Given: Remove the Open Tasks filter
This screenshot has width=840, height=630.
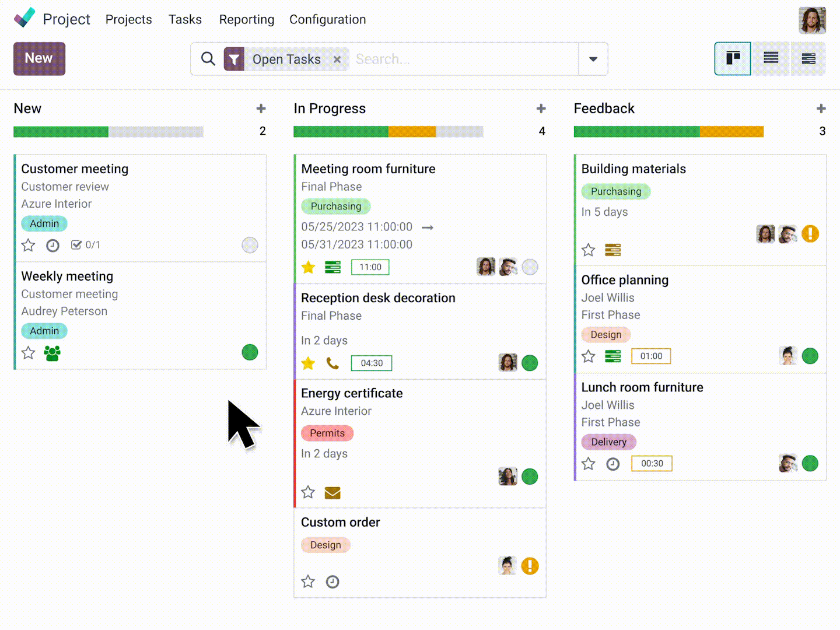Looking at the screenshot, I should 337,60.
